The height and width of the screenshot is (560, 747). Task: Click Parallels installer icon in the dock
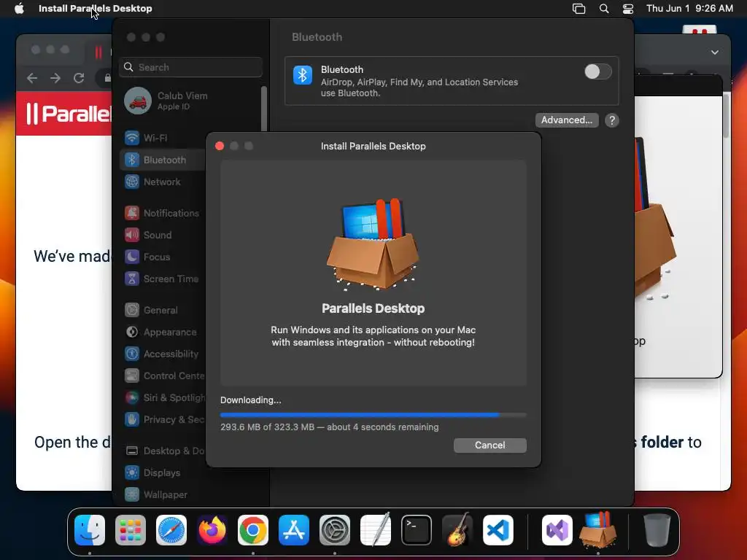[598, 530]
